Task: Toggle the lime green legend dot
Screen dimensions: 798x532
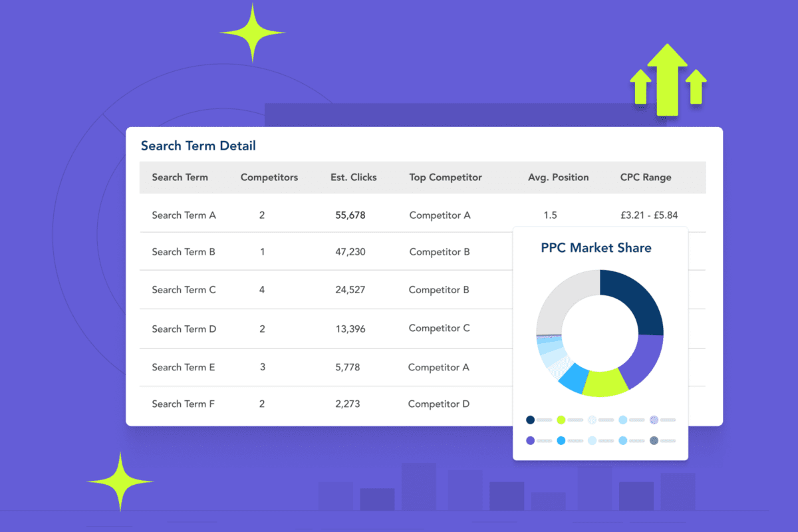Action: 561,420
